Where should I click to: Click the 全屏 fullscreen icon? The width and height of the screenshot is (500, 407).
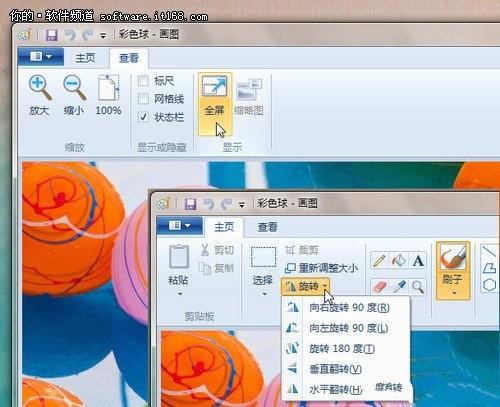coord(214,86)
